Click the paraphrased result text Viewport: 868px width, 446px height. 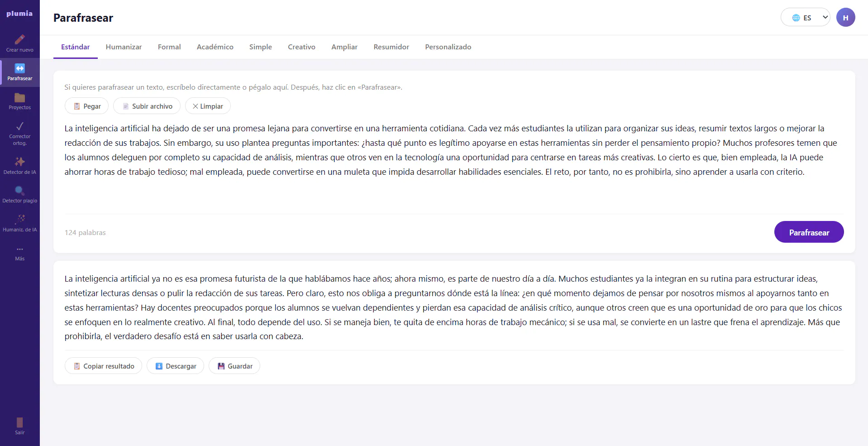[x=454, y=307]
